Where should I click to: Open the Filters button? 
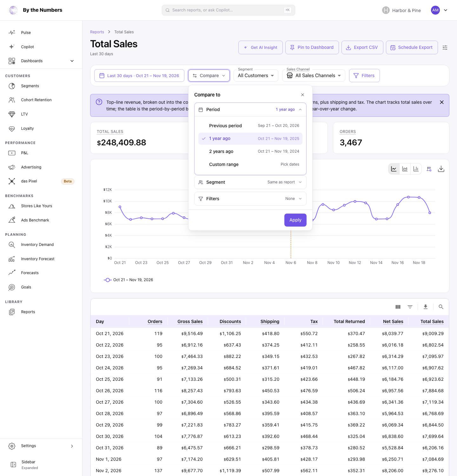coord(364,76)
